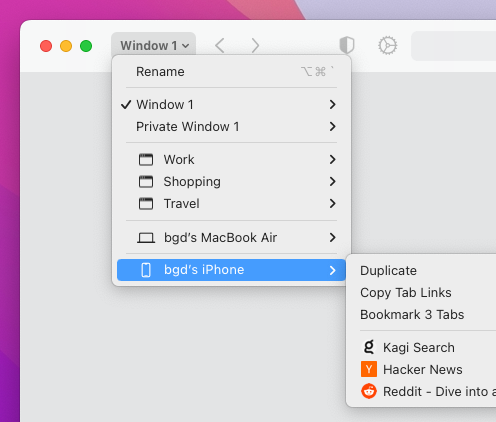Click the Shopping tab group icon
This screenshot has width=496, height=422.
146,182
